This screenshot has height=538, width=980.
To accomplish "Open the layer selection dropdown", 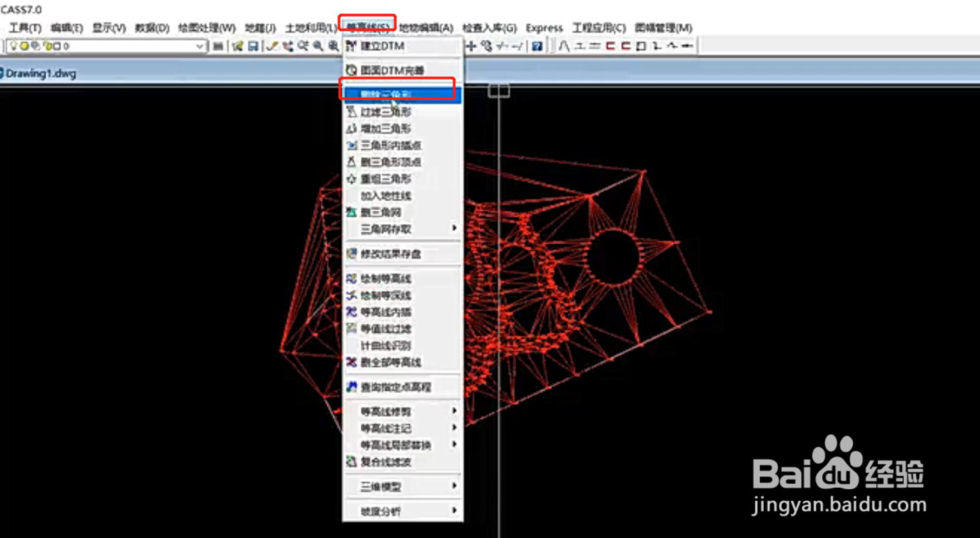I will (199, 46).
